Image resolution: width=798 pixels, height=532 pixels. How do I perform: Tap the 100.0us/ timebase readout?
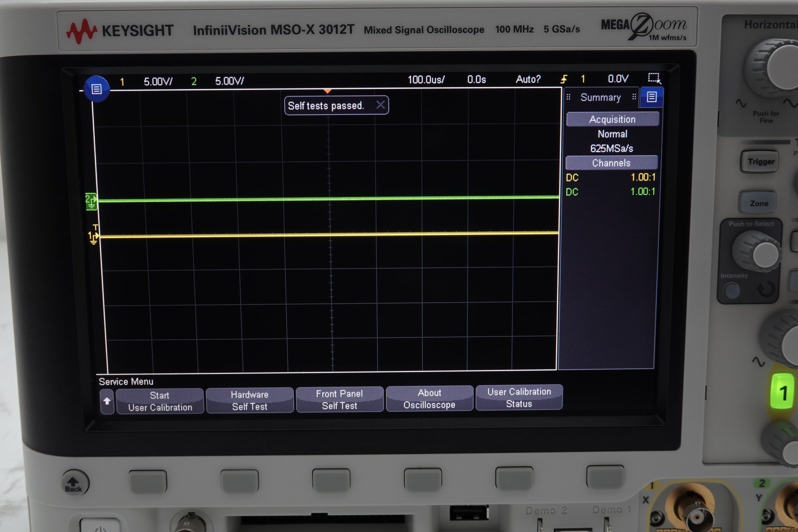pyautogui.click(x=426, y=79)
